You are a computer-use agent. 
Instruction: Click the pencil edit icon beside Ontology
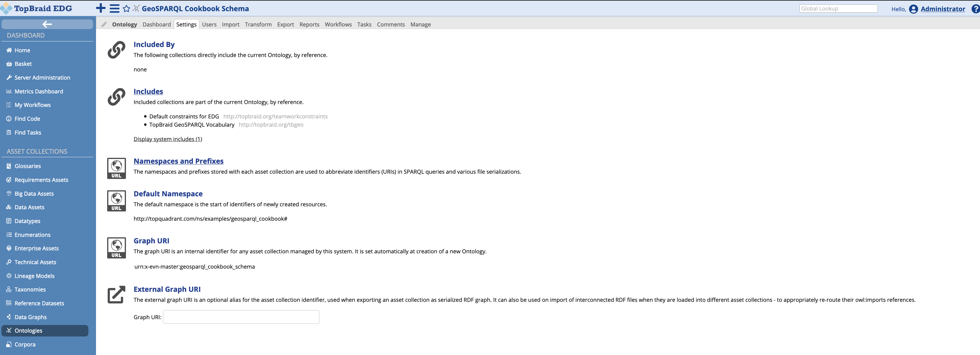pyautogui.click(x=104, y=24)
